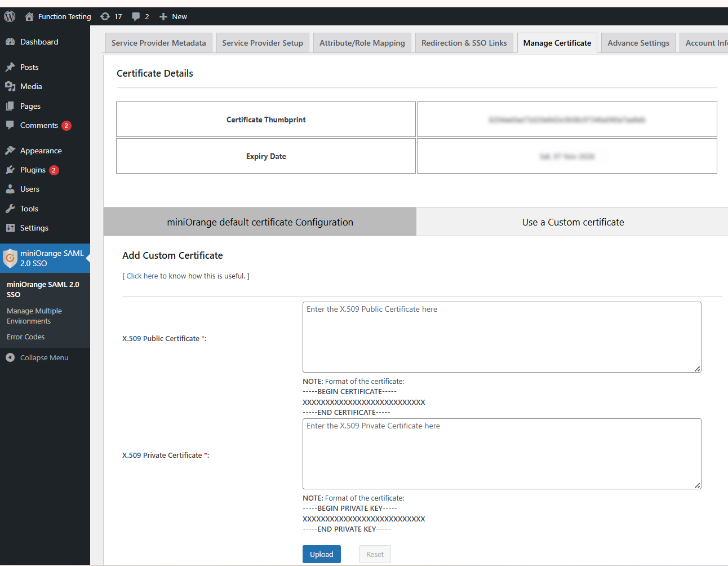Click the miniOrange shield logo icon
The image size is (728, 566).
10,258
